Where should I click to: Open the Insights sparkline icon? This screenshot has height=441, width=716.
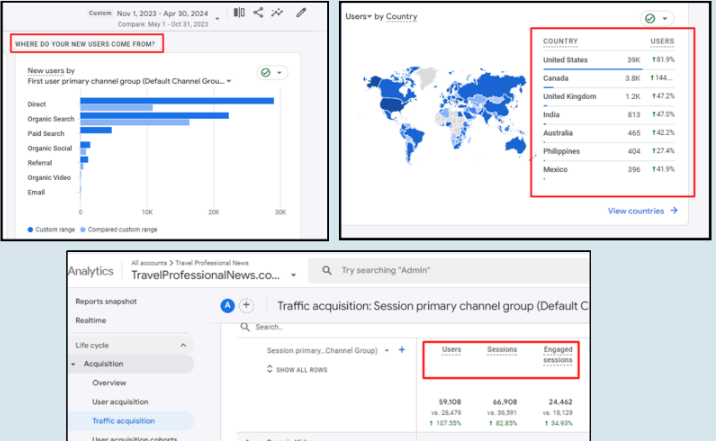click(x=278, y=13)
